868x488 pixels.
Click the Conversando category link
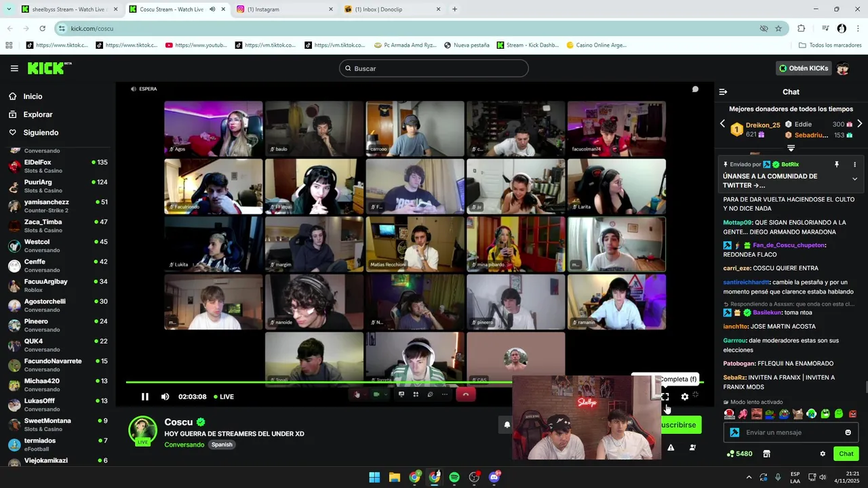(x=184, y=445)
